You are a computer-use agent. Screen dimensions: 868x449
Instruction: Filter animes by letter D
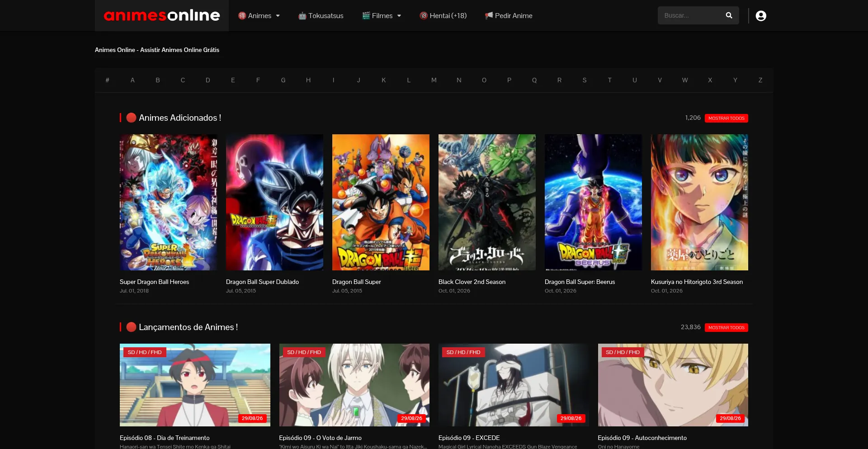(208, 80)
